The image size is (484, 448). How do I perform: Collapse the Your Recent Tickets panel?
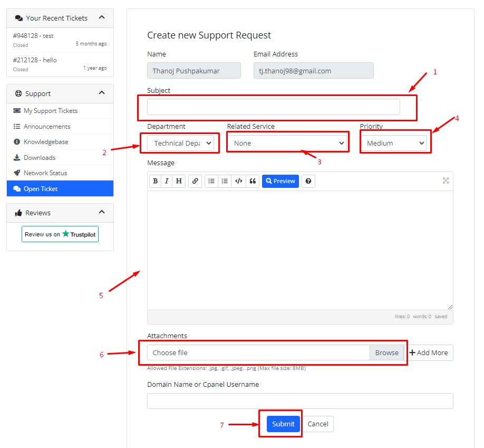(101, 18)
